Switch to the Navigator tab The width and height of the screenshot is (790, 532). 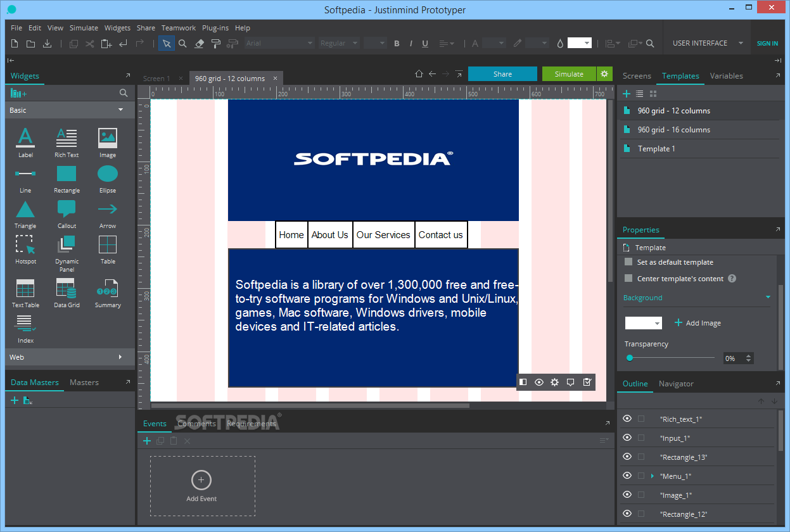click(676, 384)
